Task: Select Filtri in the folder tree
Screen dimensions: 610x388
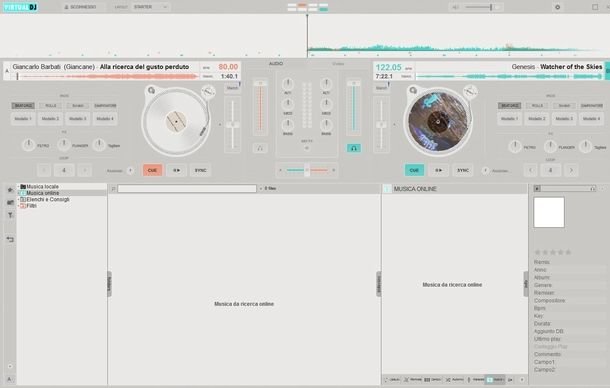Action: click(32, 205)
